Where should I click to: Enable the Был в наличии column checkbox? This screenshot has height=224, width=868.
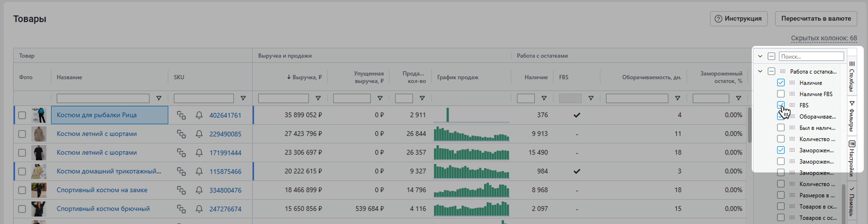[781, 128]
